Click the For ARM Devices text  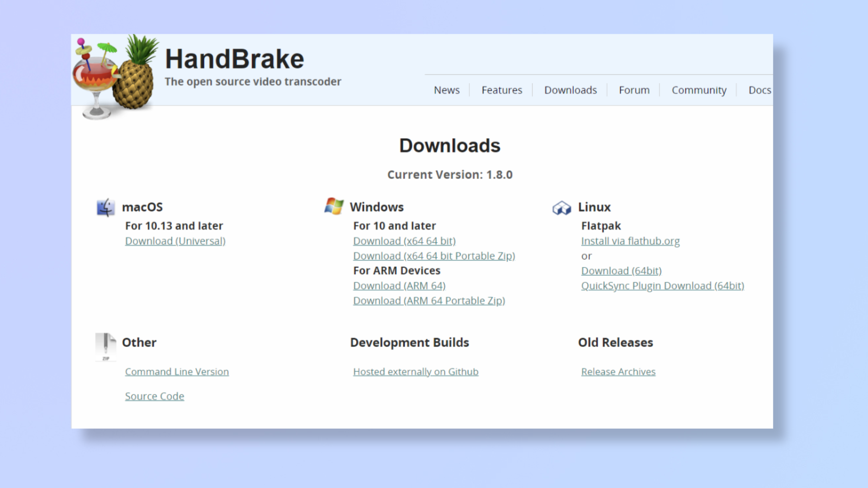(x=396, y=271)
